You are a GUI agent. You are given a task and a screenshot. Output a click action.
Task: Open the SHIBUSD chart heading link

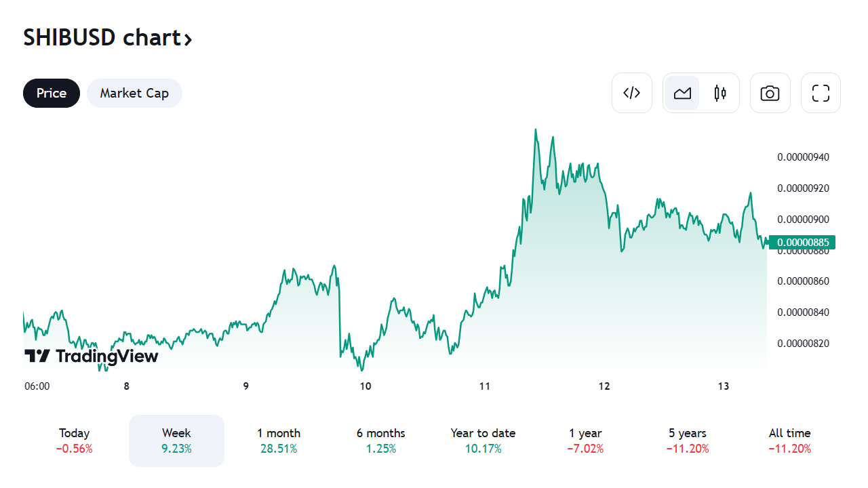point(102,38)
